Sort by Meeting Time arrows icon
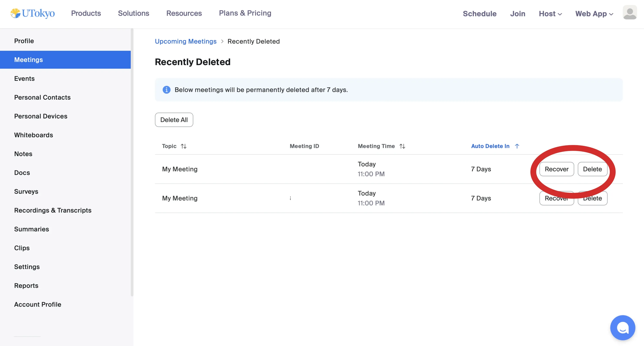The image size is (644, 346). (402, 146)
